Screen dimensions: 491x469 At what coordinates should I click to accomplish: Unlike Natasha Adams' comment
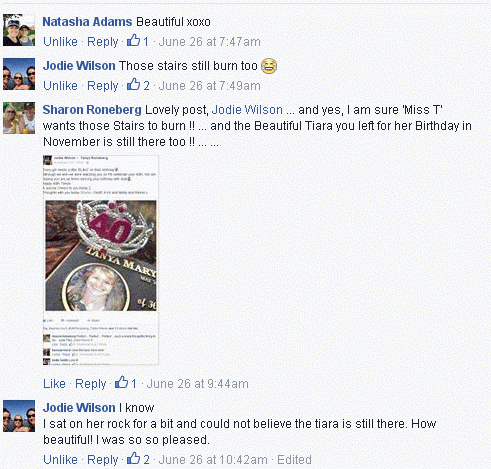click(x=60, y=42)
